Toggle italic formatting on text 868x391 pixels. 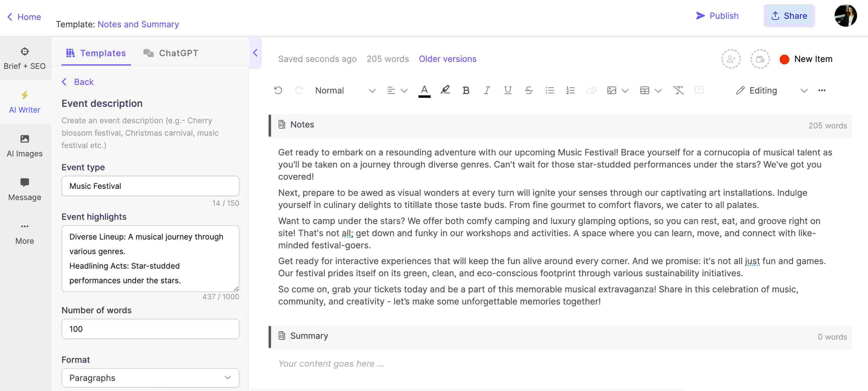coord(486,90)
